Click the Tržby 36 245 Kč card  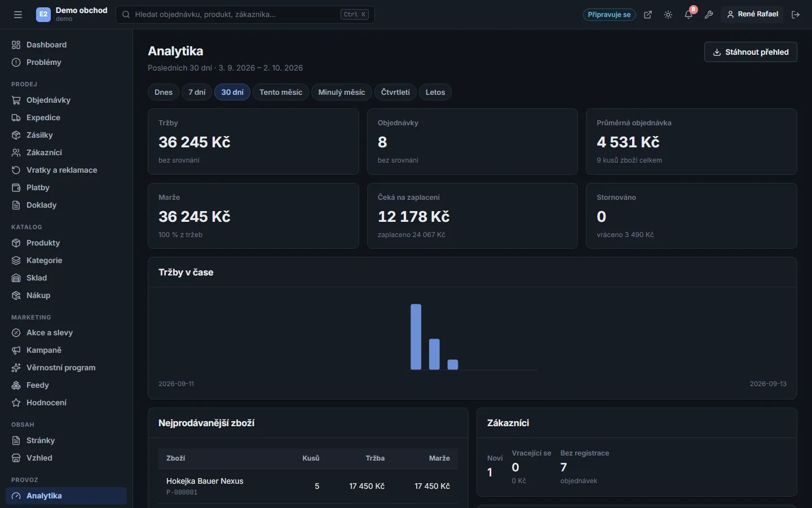point(253,142)
